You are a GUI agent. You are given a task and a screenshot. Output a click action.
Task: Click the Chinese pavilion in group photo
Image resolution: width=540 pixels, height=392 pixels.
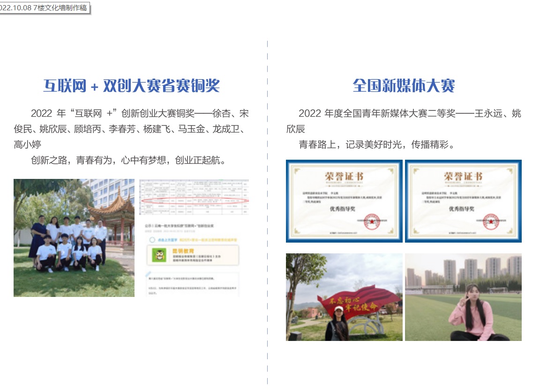pyautogui.click(x=111, y=212)
